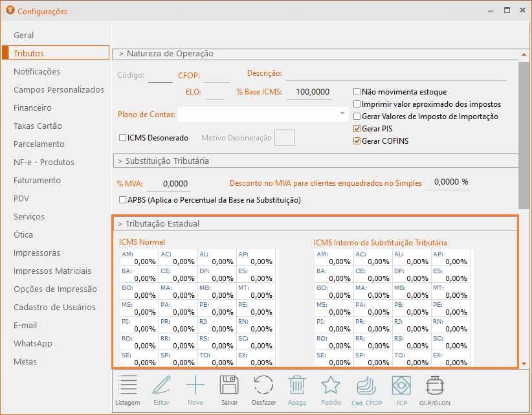
Task: Open WhatsApp settings
Action: [32, 343]
